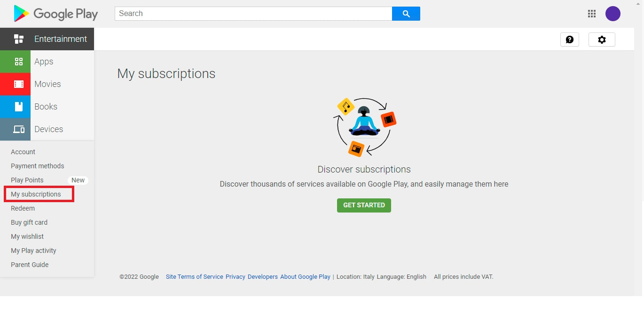Select Payment methods from the sidebar
The height and width of the screenshot is (330, 644).
(x=37, y=166)
